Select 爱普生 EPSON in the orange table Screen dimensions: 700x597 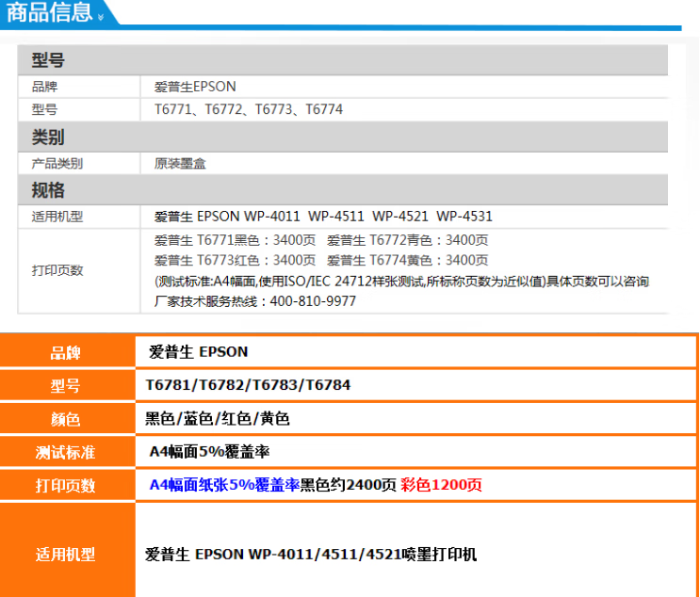click(198, 352)
